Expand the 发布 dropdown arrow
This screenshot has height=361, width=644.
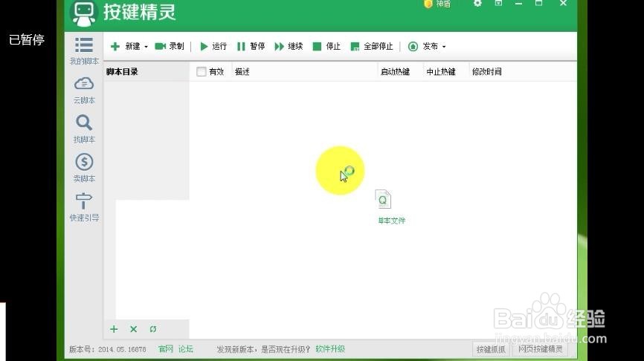click(x=444, y=47)
